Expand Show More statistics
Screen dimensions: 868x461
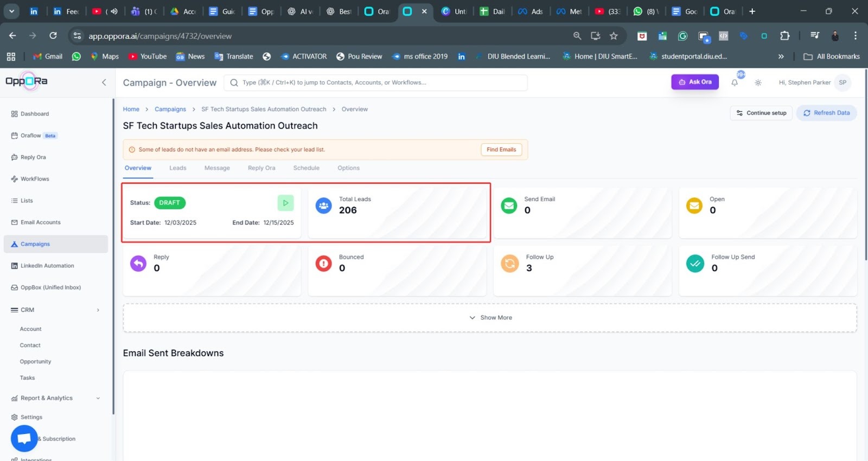click(490, 318)
